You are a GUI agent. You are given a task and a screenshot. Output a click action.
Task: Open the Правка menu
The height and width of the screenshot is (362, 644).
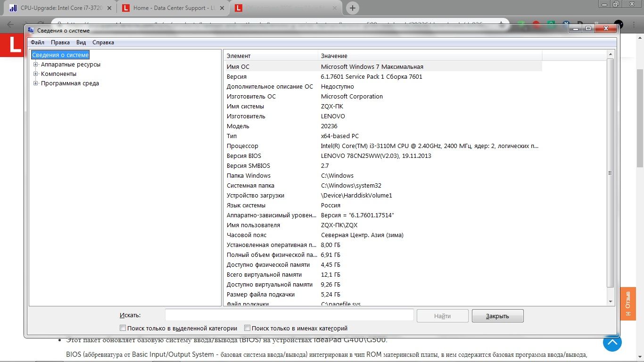click(x=60, y=42)
